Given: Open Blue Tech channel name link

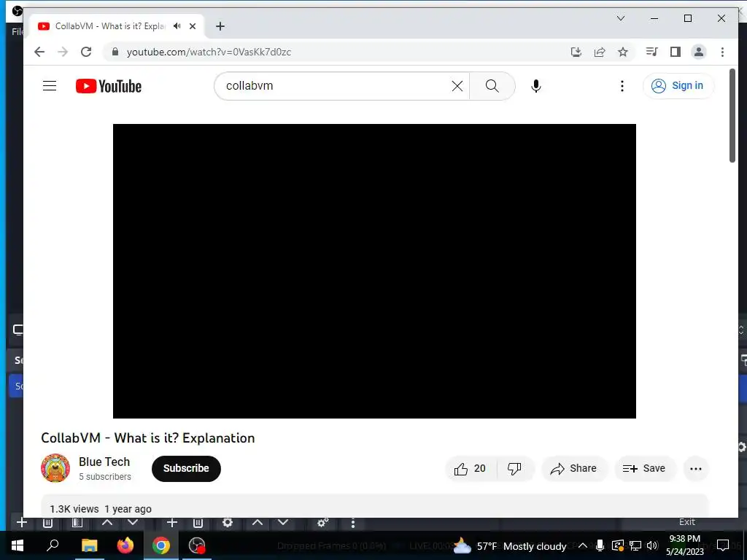Looking at the screenshot, I should click(104, 462).
